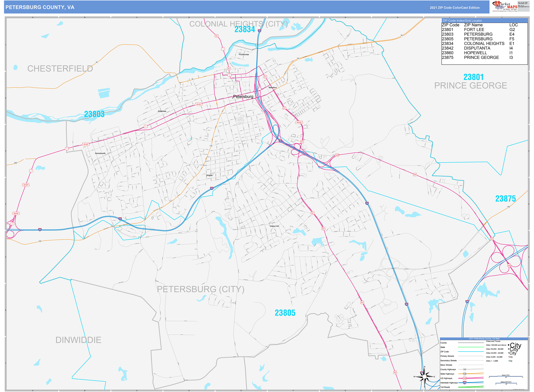The width and height of the screenshot is (534, 392).
Task: Select the State Highways circle shield in legend
Action: [464, 374]
